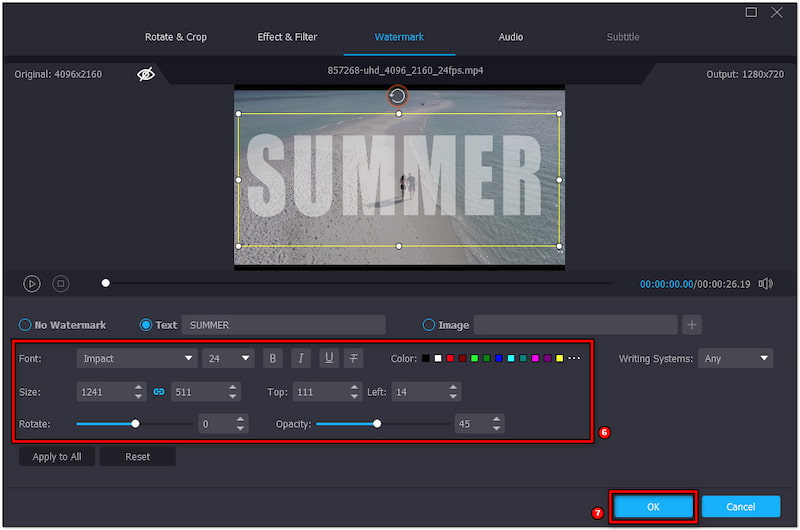Viewport: 800px width, 530px height.
Task: Apply Strikethrough to watermark text
Action: pyautogui.click(x=354, y=358)
